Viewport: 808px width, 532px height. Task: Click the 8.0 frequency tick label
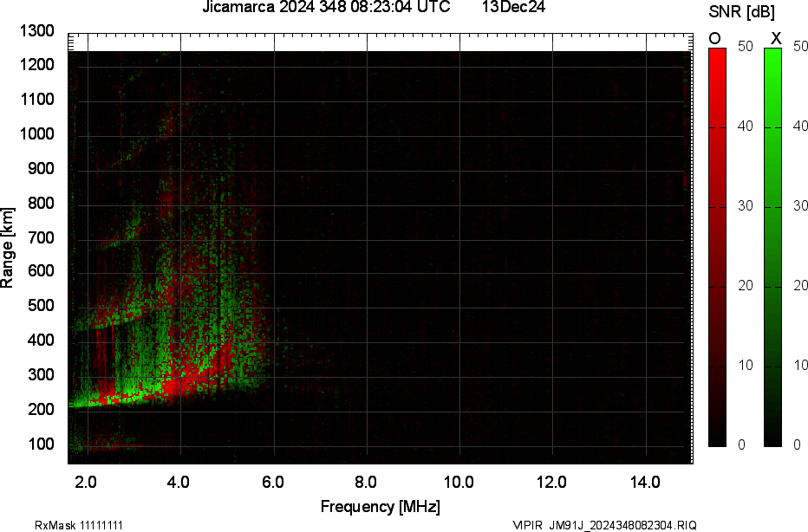(x=365, y=483)
